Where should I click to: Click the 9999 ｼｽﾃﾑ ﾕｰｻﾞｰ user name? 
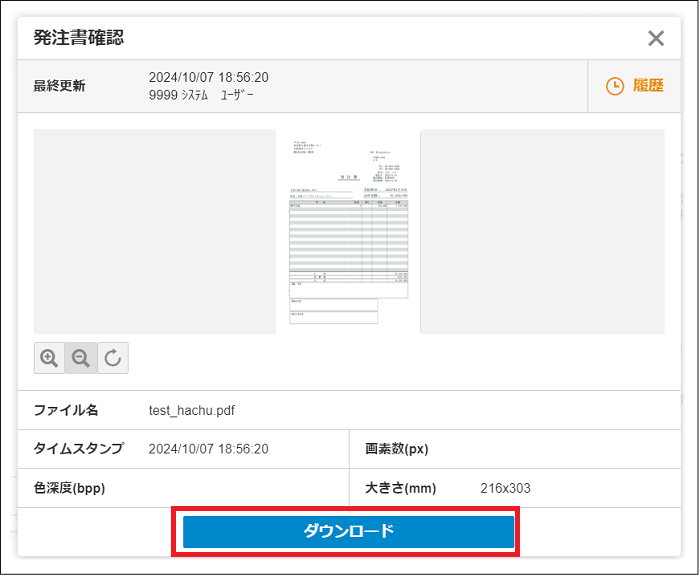[201, 95]
